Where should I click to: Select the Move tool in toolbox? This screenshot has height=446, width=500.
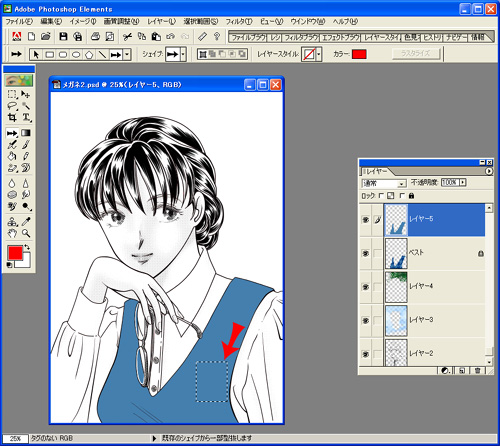(x=26, y=95)
